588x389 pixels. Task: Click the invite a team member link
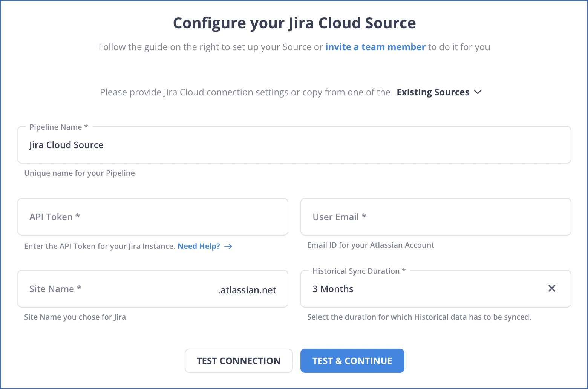(x=375, y=47)
